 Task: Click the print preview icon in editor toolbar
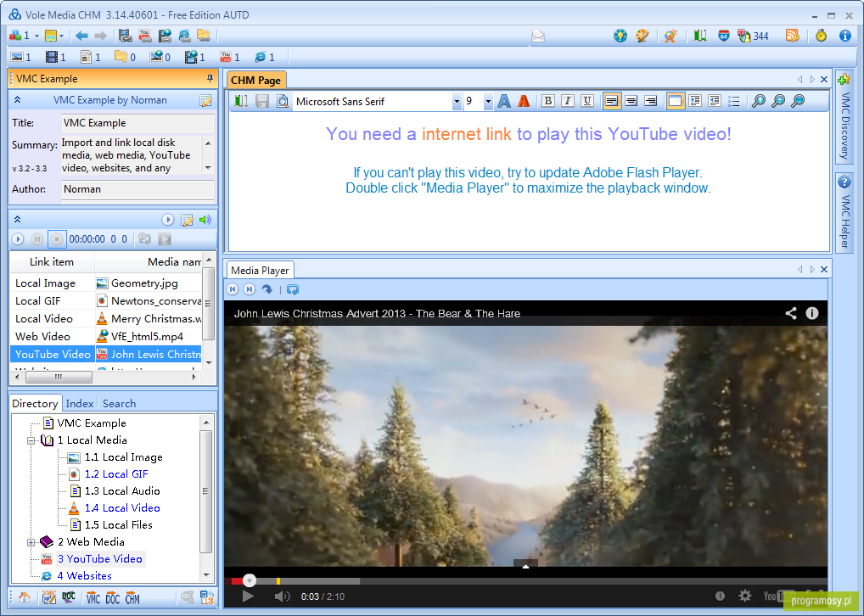(282, 101)
